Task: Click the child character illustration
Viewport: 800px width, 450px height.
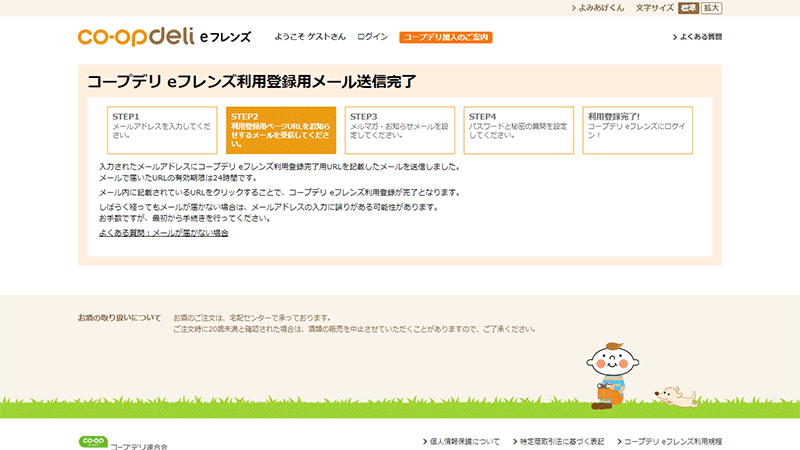Action: coord(612,376)
